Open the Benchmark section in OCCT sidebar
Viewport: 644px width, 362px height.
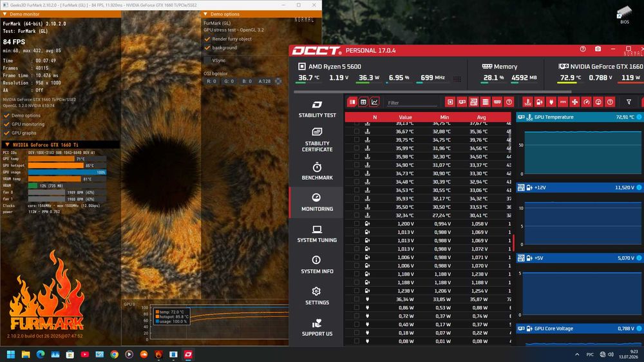[x=317, y=171]
